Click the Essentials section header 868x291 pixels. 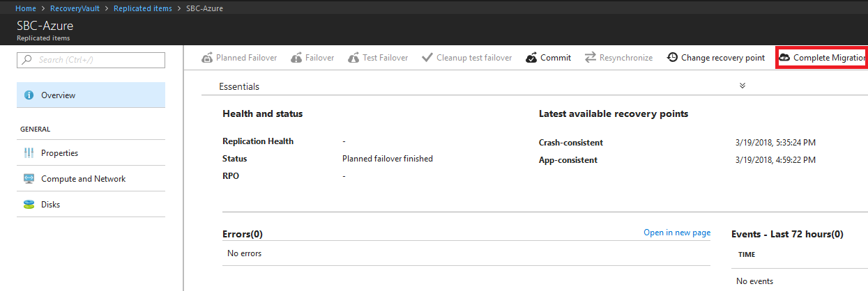(x=239, y=86)
